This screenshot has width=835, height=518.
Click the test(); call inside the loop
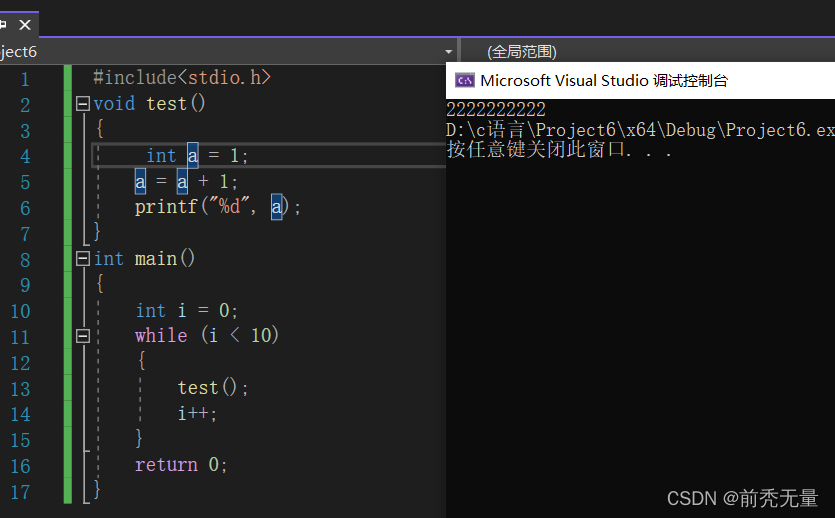[213, 388]
